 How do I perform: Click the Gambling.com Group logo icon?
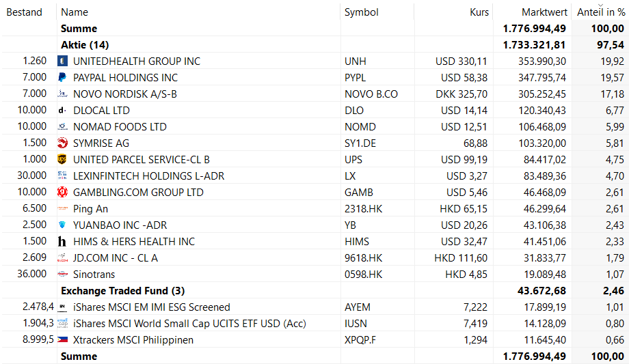62,193
